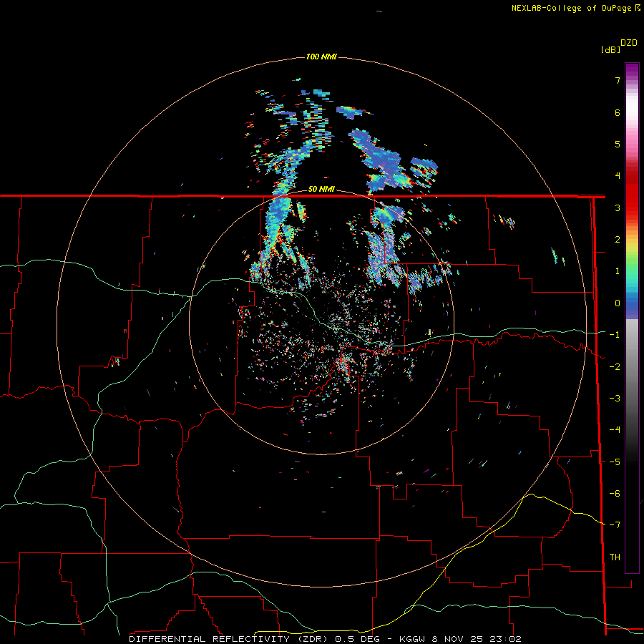
Task: Click the blue 0 dB color bar segment
Action: pyautogui.click(x=632, y=304)
